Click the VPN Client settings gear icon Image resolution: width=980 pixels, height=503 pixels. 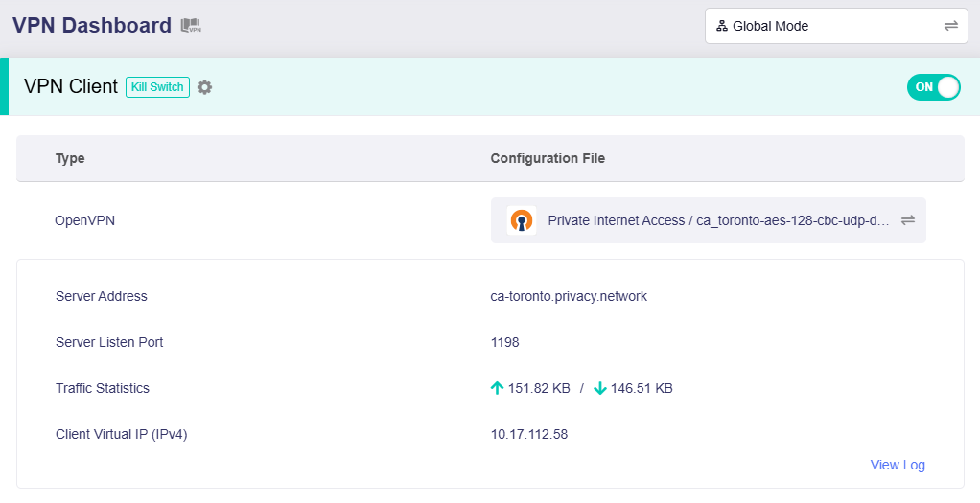204,87
